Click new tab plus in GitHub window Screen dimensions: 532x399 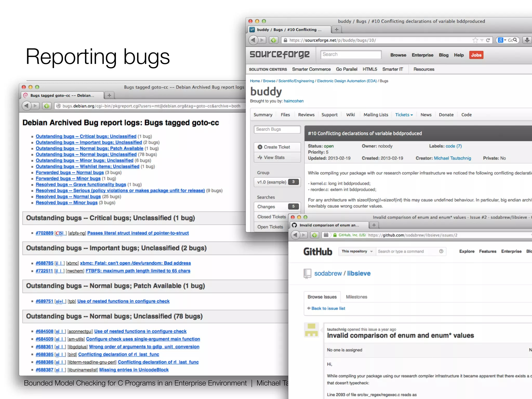[x=374, y=225]
